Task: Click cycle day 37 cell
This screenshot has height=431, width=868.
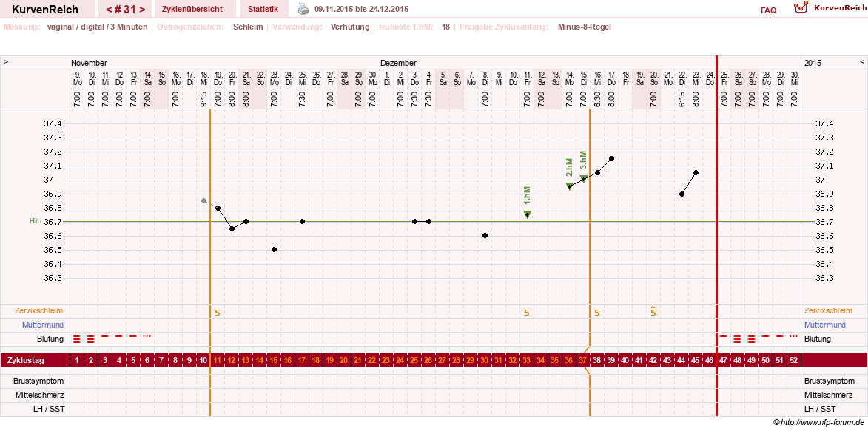Action: point(583,360)
